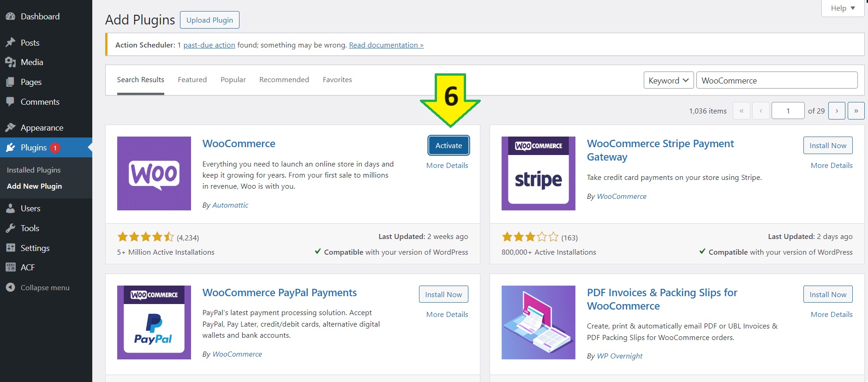Switch to the Popular tab

[x=233, y=80]
